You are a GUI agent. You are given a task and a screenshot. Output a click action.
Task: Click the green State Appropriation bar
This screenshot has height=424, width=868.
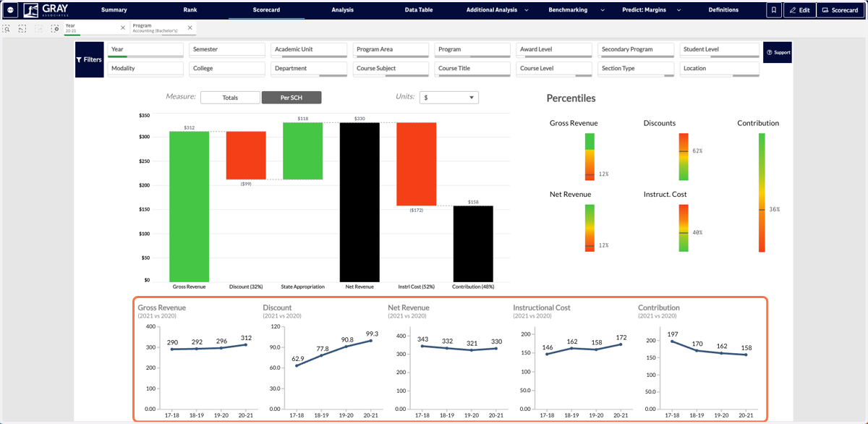coord(302,150)
